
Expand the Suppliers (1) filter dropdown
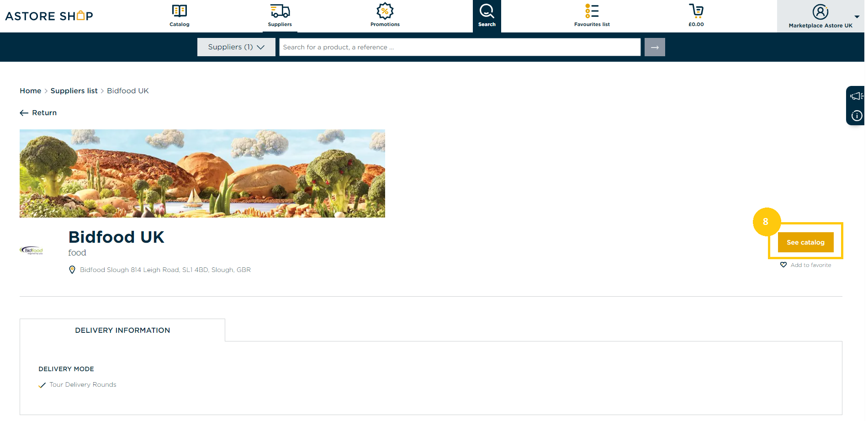[x=236, y=47]
